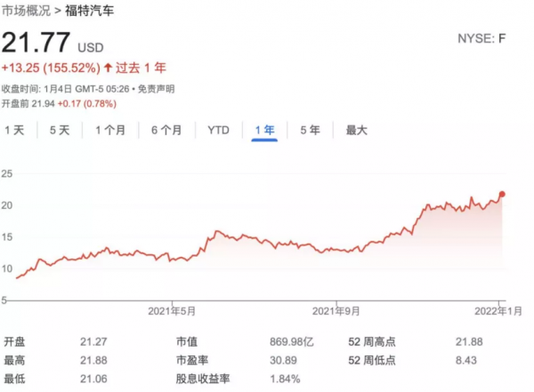Viewport: 534px width, 392px height.
Task: Click the 21.77 price value
Action: pos(36,43)
